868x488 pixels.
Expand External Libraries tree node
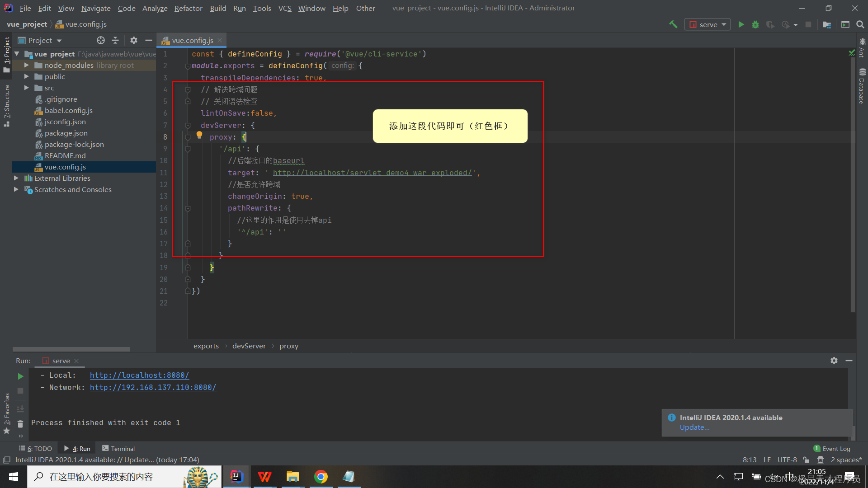click(x=16, y=178)
